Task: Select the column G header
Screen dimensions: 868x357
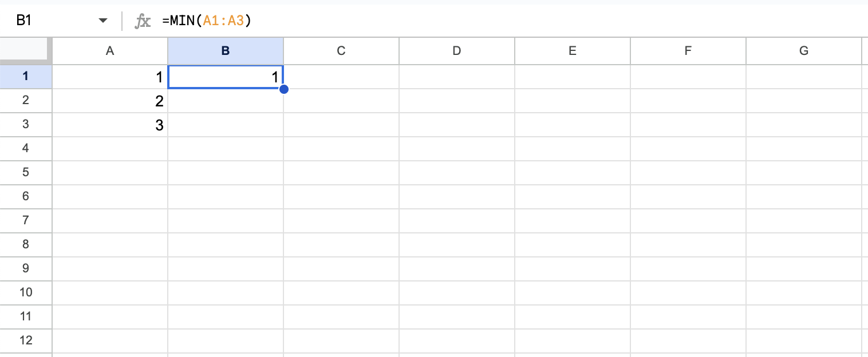Action: click(803, 51)
